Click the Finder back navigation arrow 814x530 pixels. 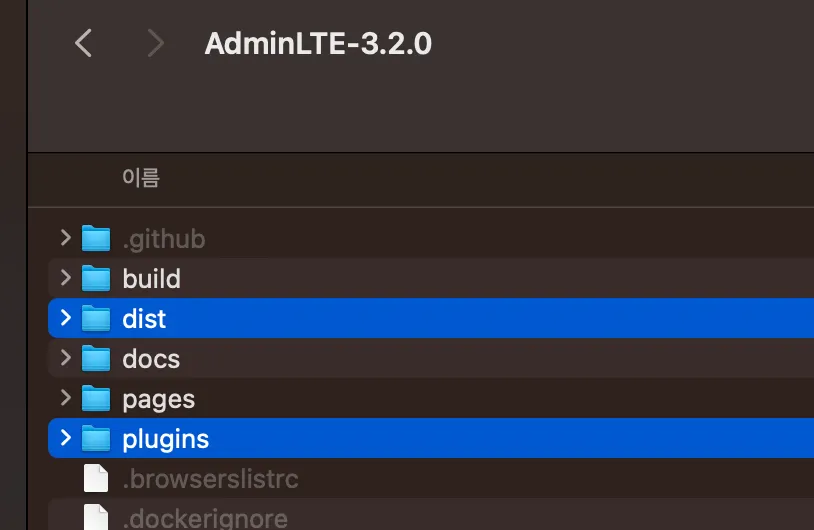(x=84, y=43)
